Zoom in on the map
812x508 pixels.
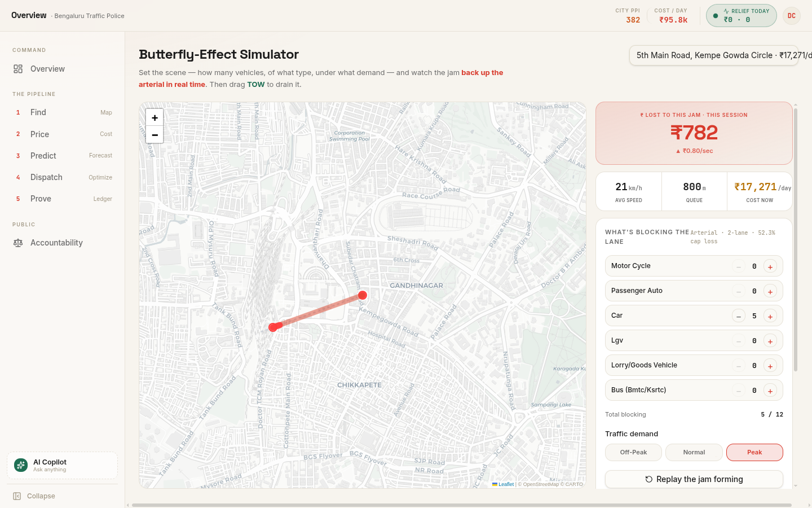155,117
